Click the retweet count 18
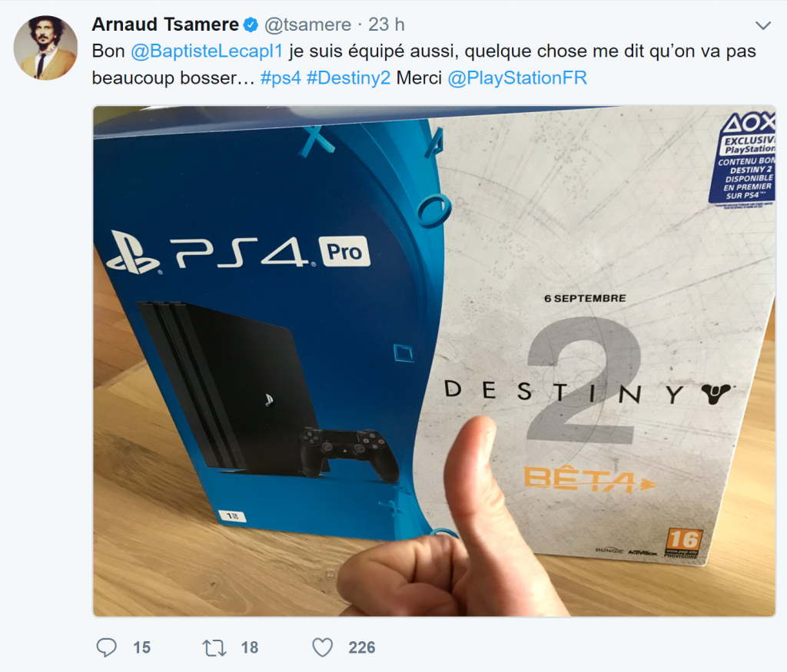 click(250, 647)
